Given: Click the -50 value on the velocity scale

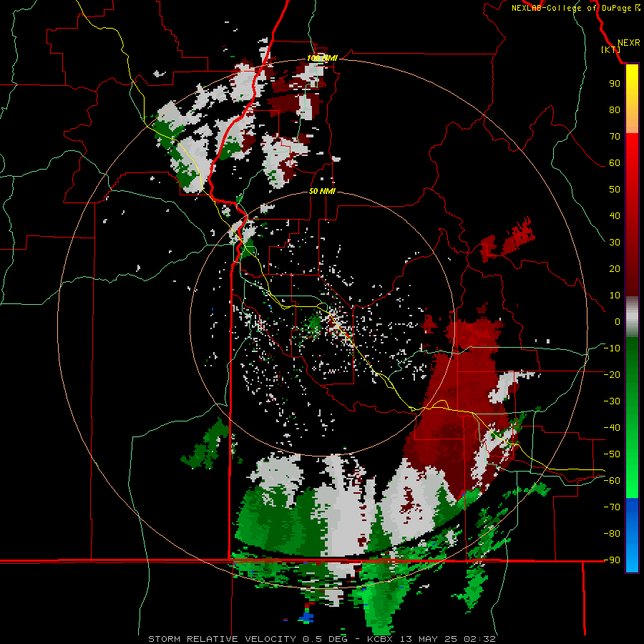Looking at the screenshot, I should pos(612,454).
